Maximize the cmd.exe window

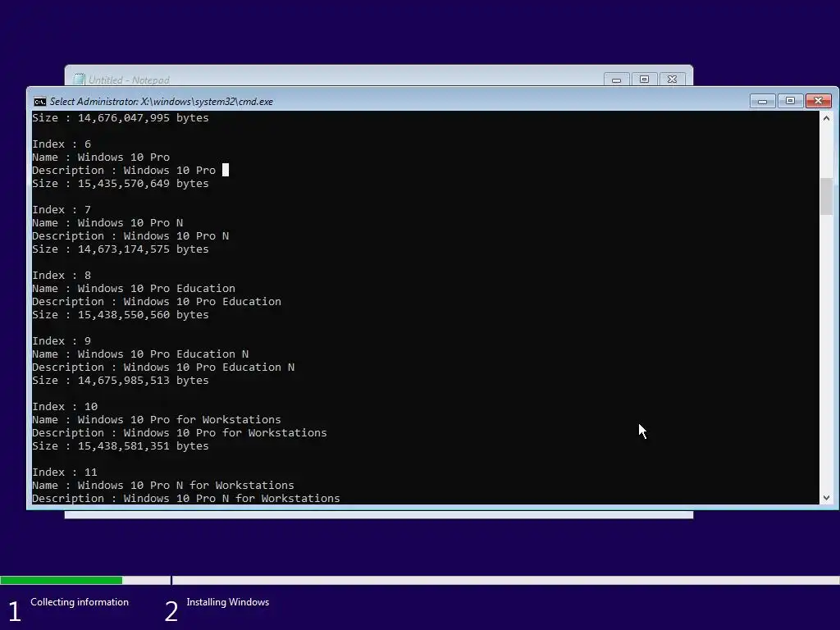pos(790,101)
